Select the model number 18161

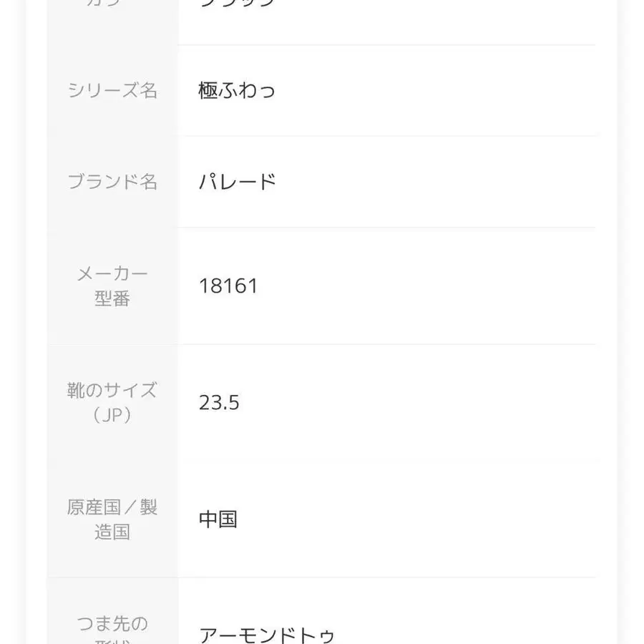coord(228,286)
